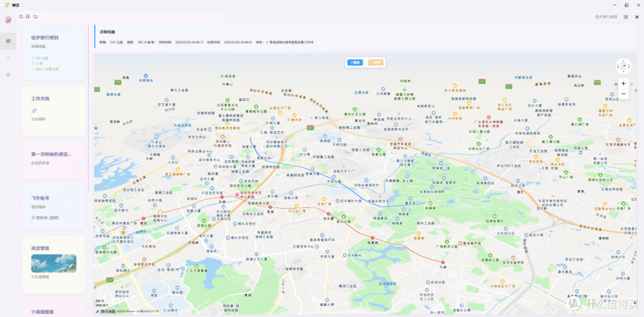The image size is (644, 317).
Task: Click the 密码本 (加密) entry
Action: 45,217
